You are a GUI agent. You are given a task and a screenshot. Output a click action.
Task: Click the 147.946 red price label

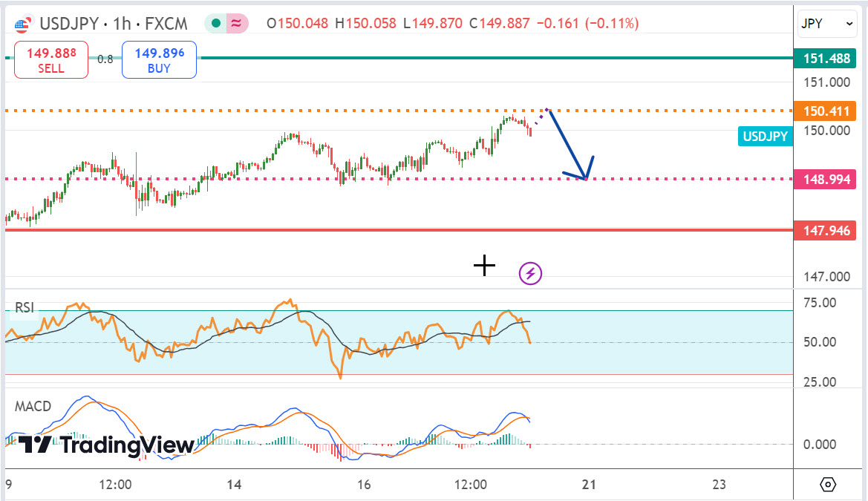[x=824, y=231]
